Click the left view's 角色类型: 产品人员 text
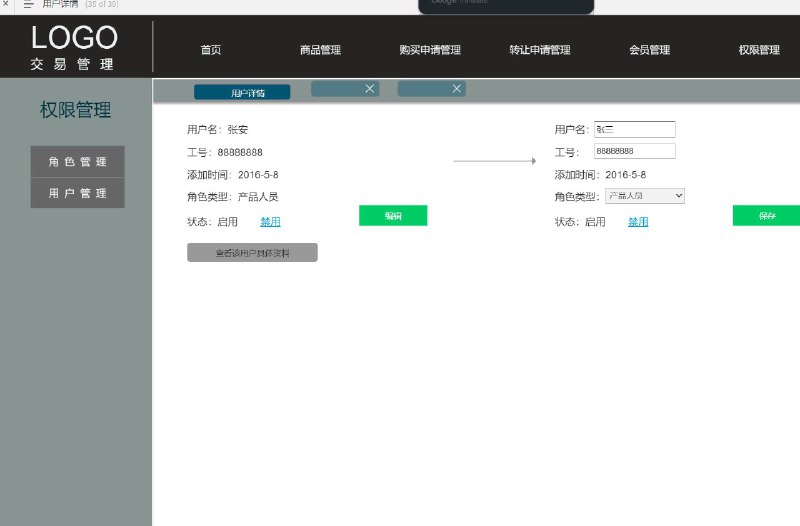The image size is (800, 526). pos(233,197)
